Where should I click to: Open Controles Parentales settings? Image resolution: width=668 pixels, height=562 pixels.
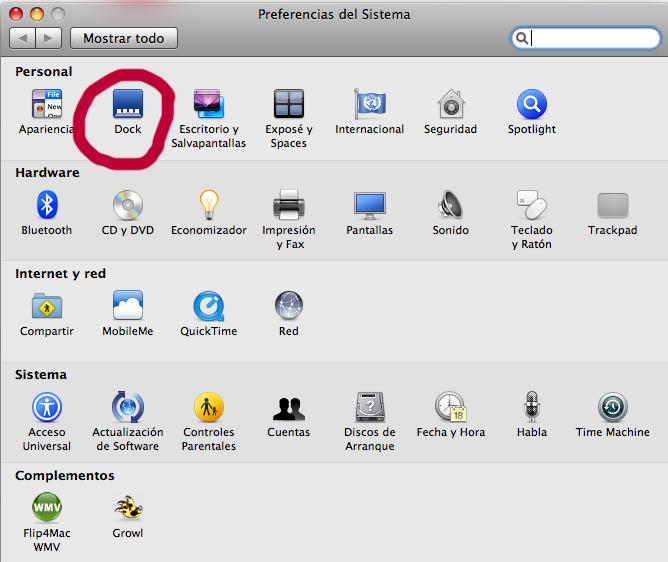click(x=208, y=407)
